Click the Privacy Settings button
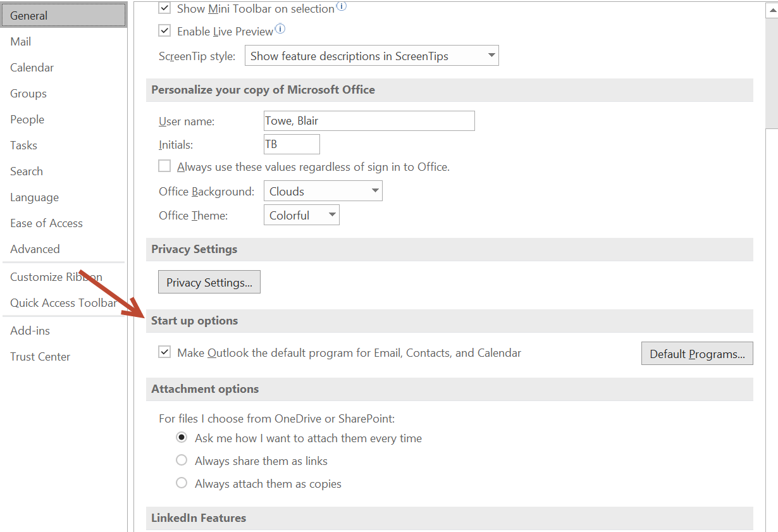The width and height of the screenshot is (778, 532). point(209,282)
